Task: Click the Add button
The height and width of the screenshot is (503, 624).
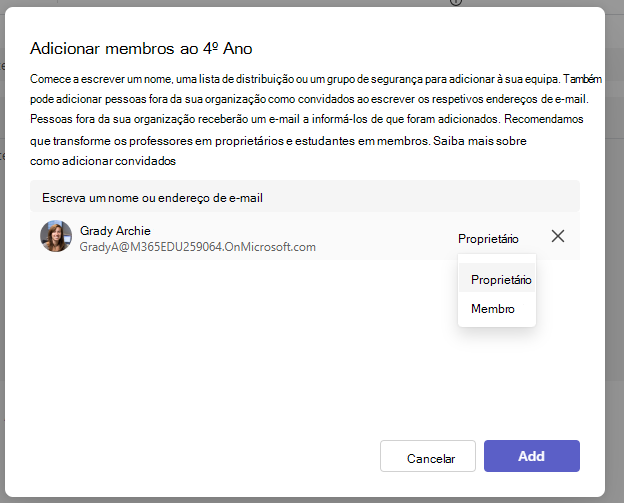Action: pyautogui.click(x=532, y=456)
